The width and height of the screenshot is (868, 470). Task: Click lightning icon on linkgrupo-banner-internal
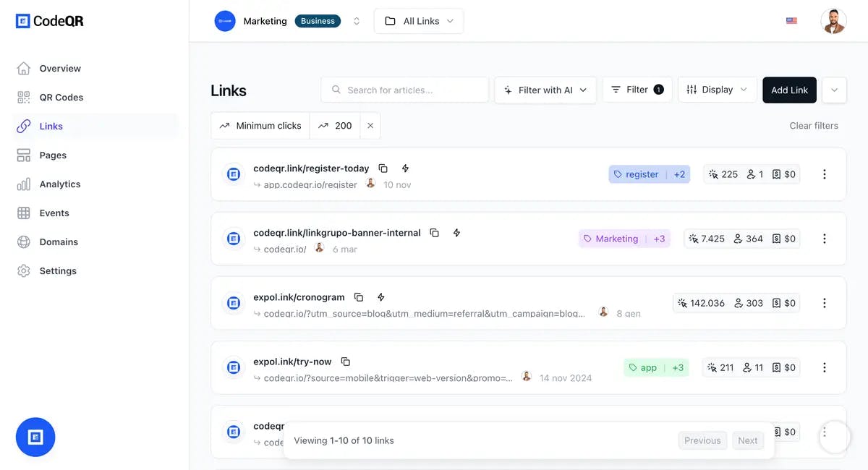[x=456, y=233]
